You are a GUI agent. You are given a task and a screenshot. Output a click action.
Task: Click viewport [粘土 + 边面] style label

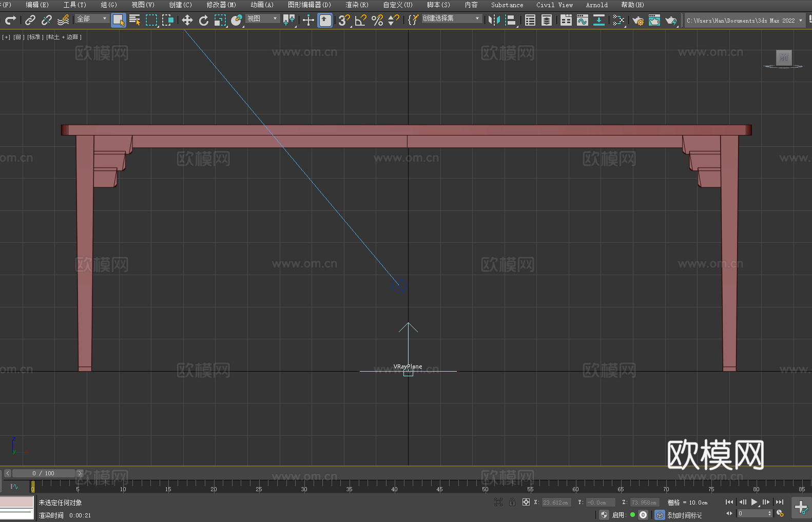pyautogui.click(x=64, y=37)
